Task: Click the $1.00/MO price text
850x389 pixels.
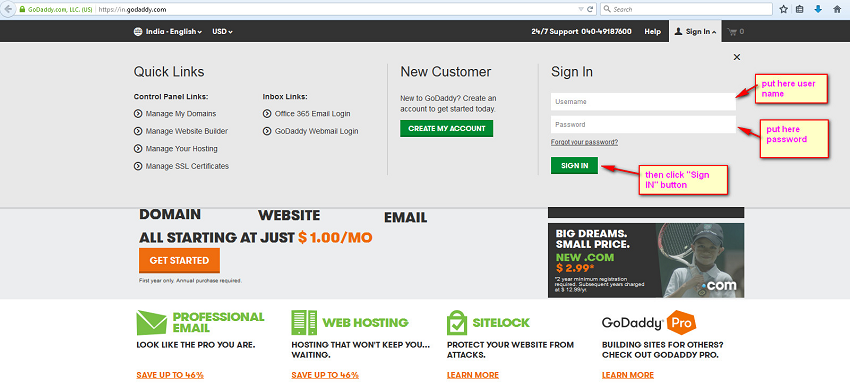Action: (x=335, y=237)
